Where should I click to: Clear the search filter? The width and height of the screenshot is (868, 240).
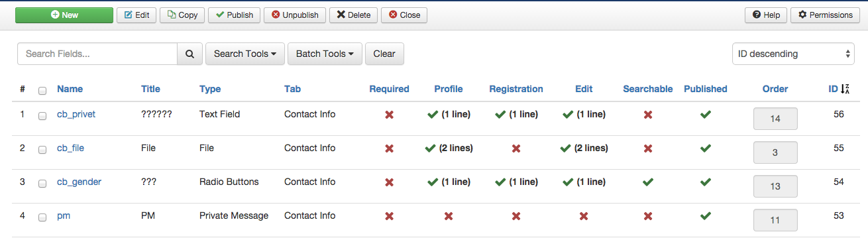(x=384, y=54)
